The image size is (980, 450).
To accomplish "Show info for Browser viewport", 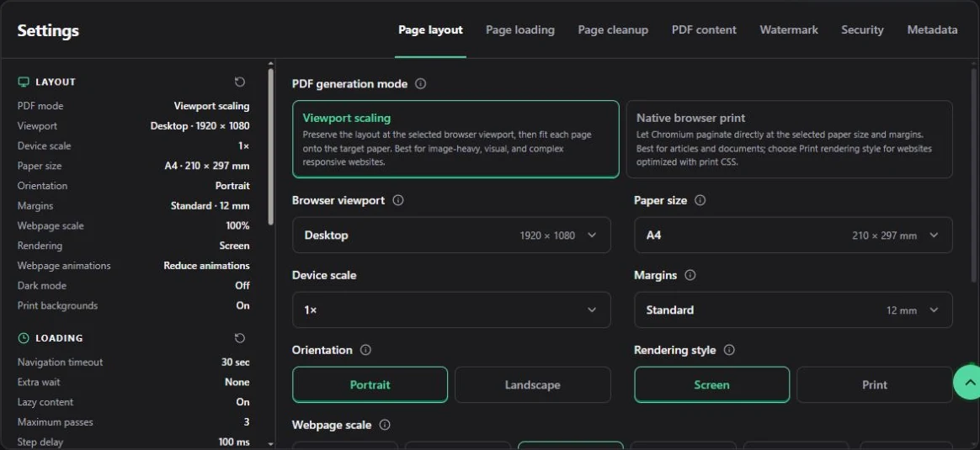I will click(398, 200).
